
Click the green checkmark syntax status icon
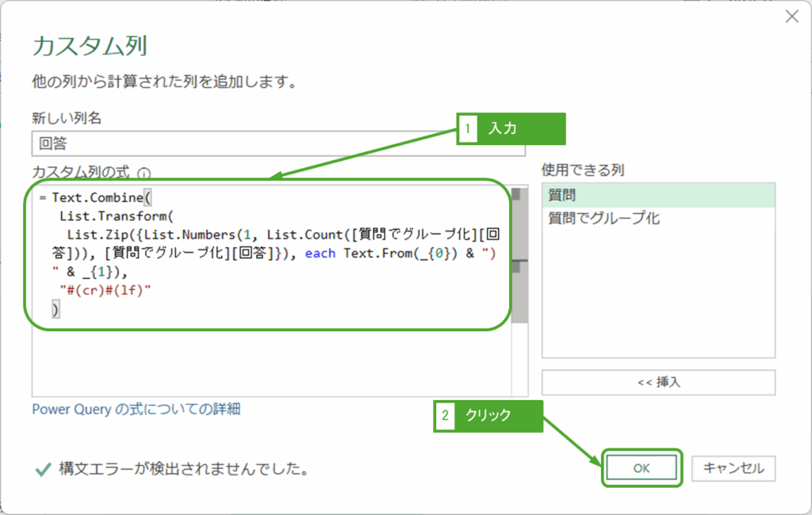tap(43, 469)
